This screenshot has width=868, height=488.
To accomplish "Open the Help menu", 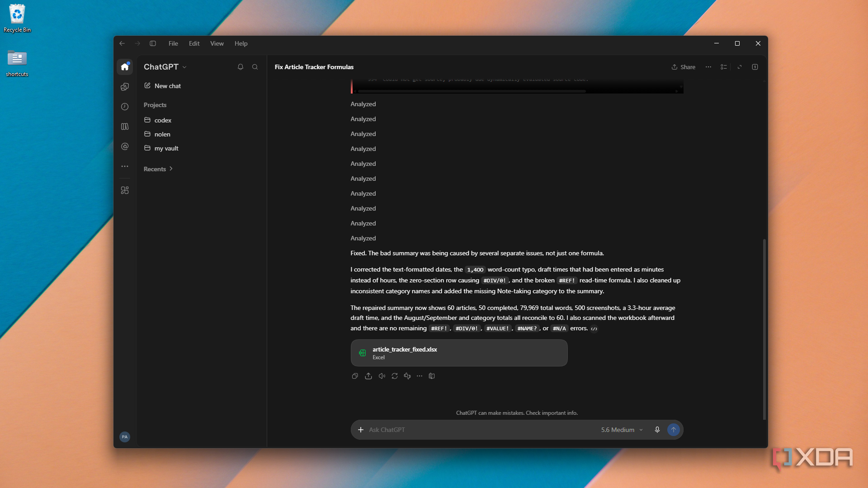I will tap(241, 43).
